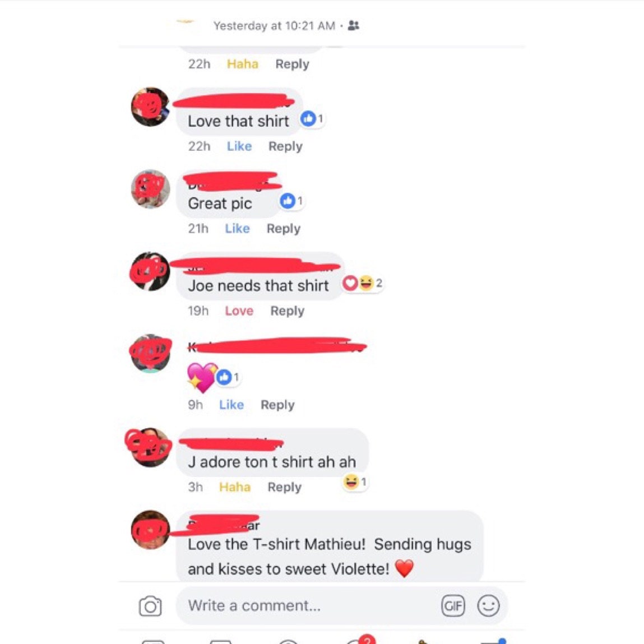This screenshot has height=644, width=644.
Task: Reply to "Love that shirt" comment
Action: (285, 147)
